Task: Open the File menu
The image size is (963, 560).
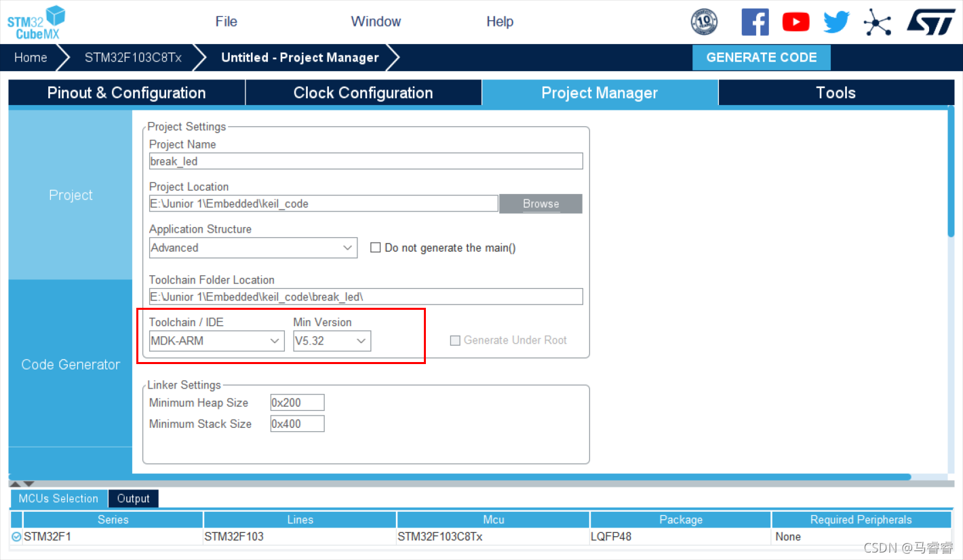Action: click(227, 21)
